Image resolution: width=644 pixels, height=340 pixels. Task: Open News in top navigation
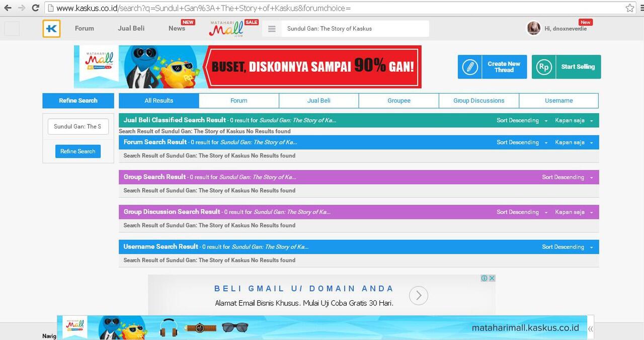coord(177,28)
